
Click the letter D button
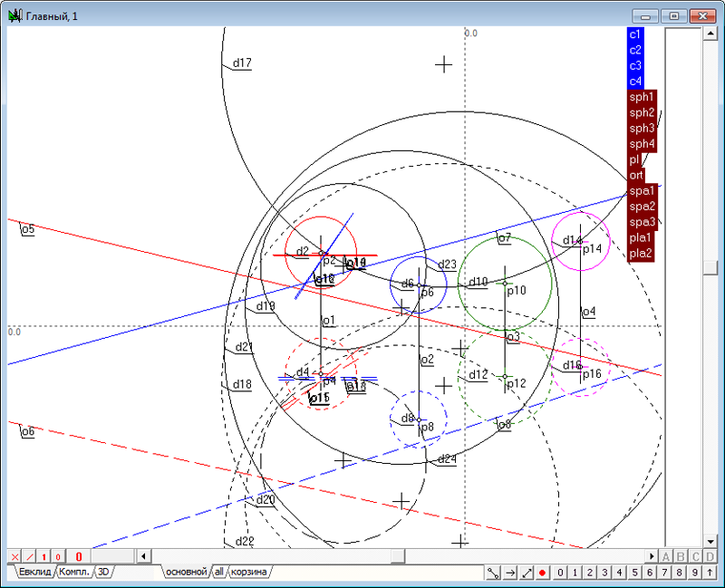(710, 556)
